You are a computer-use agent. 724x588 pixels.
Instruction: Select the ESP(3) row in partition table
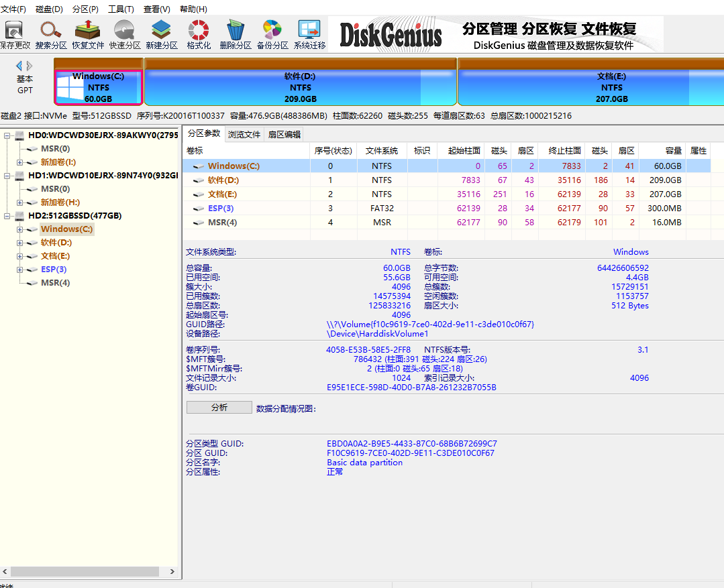coord(446,208)
